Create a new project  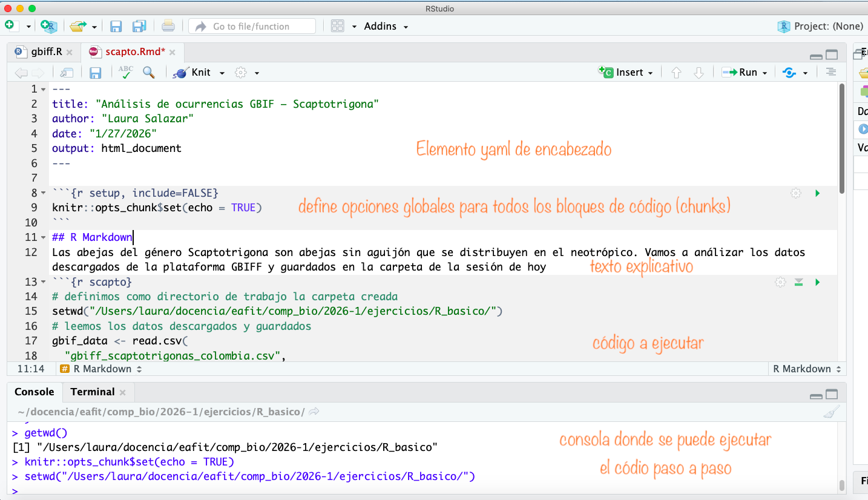pyautogui.click(x=48, y=26)
